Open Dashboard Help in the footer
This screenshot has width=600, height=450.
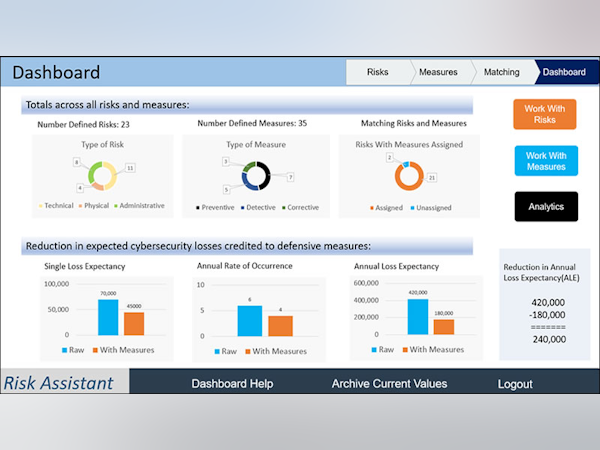tap(232, 383)
